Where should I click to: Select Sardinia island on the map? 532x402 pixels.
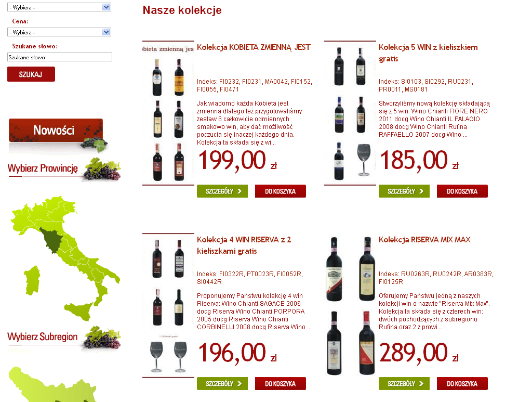tap(32, 280)
